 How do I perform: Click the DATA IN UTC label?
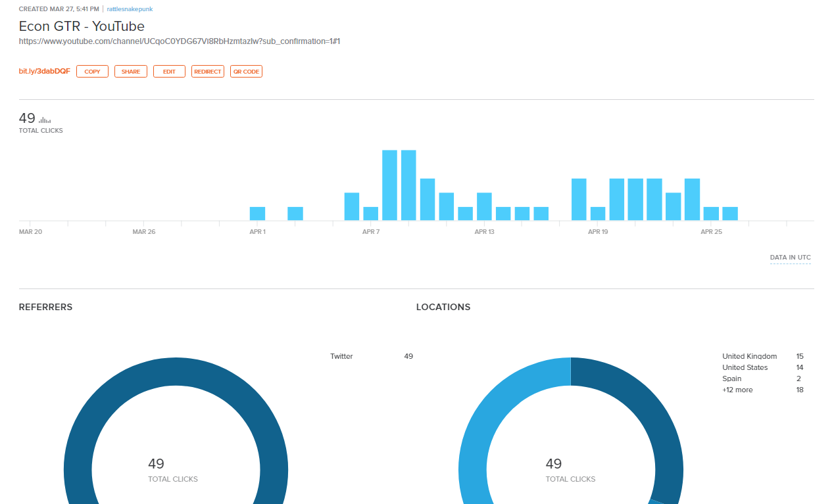791,258
